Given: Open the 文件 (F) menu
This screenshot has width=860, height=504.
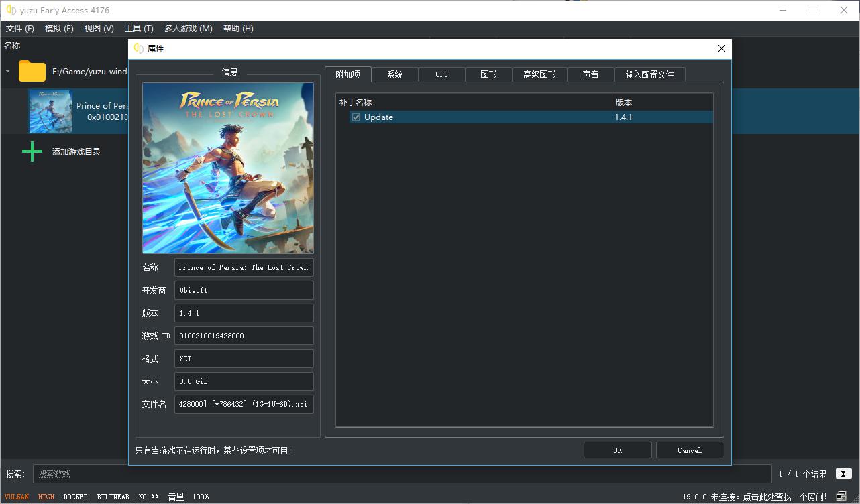Looking at the screenshot, I should pos(20,29).
